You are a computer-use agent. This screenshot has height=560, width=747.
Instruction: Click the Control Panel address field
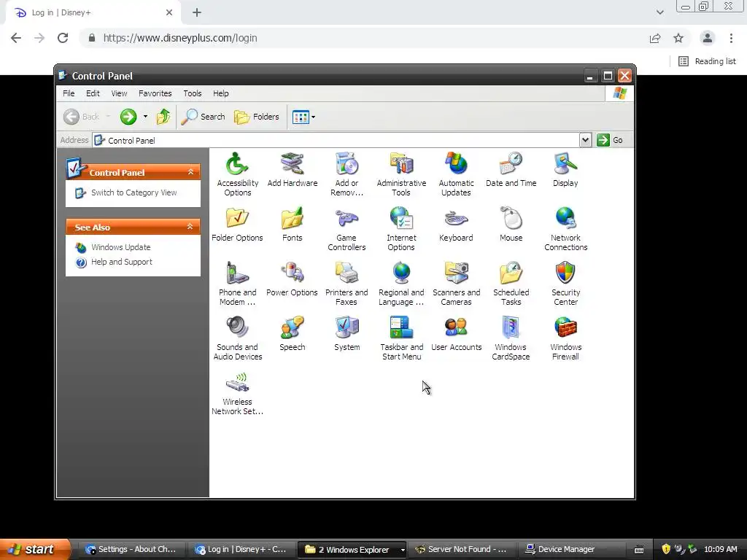tap(336, 140)
